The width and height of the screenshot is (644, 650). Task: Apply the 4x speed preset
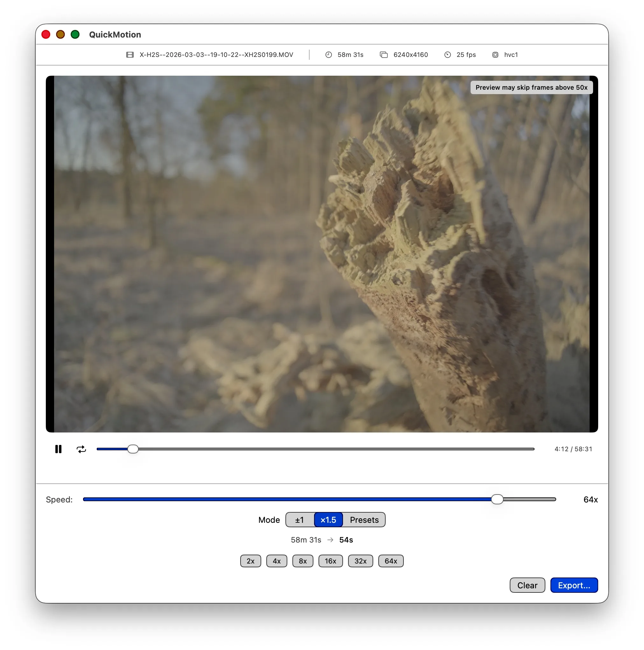pos(277,561)
